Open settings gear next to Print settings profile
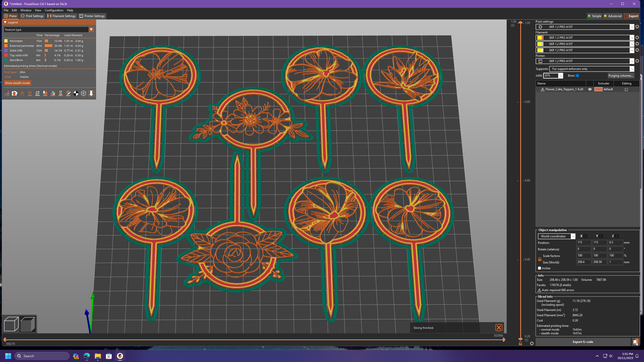644x362 pixels. pos(637,27)
